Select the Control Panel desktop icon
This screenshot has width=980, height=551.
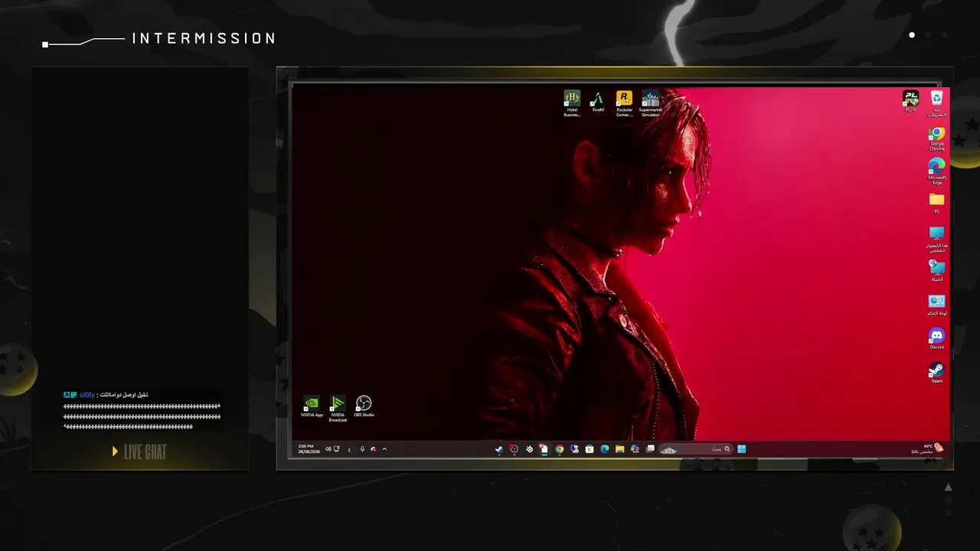coord(936,305)
